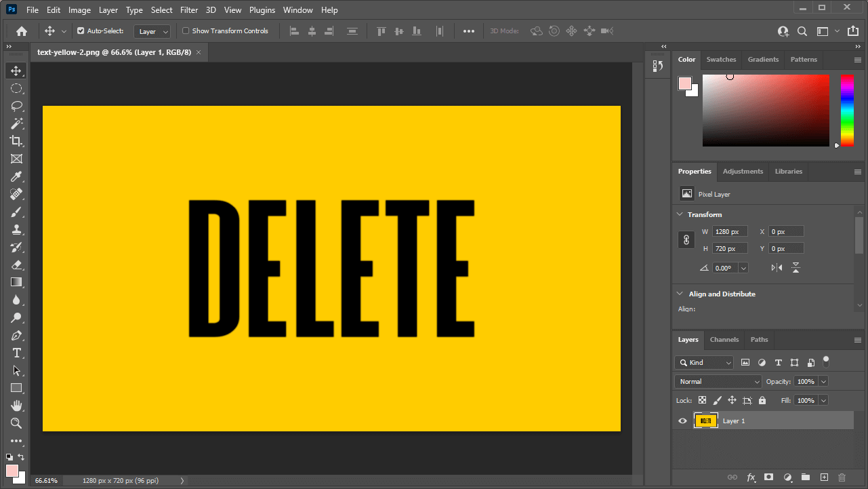Collapse the Transform section

680,214
